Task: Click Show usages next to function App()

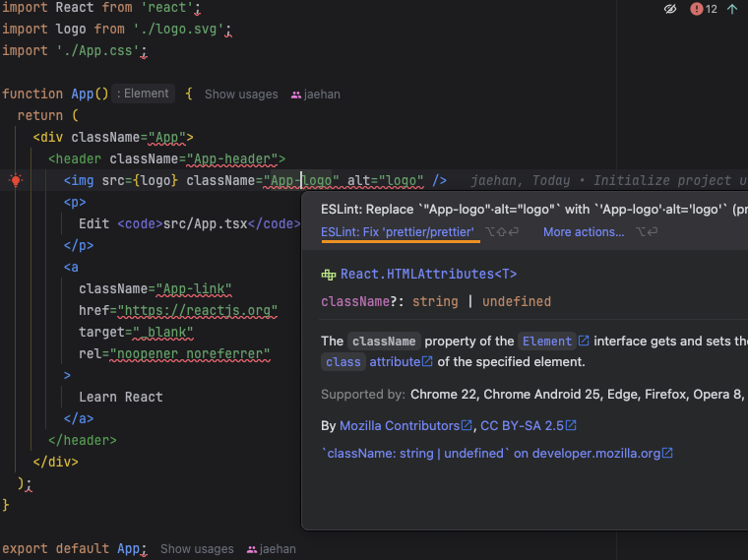Action: (241, 93)
